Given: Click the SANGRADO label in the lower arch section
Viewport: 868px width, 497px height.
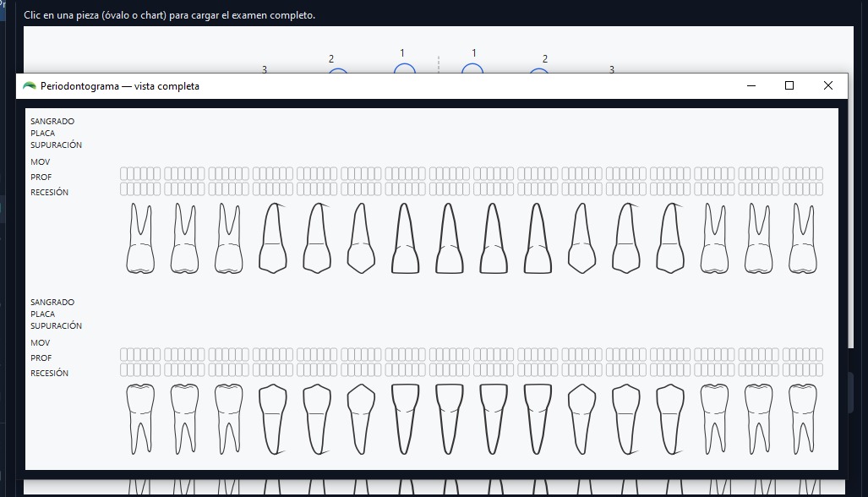Looking at the screenshot, I should 52,303.
